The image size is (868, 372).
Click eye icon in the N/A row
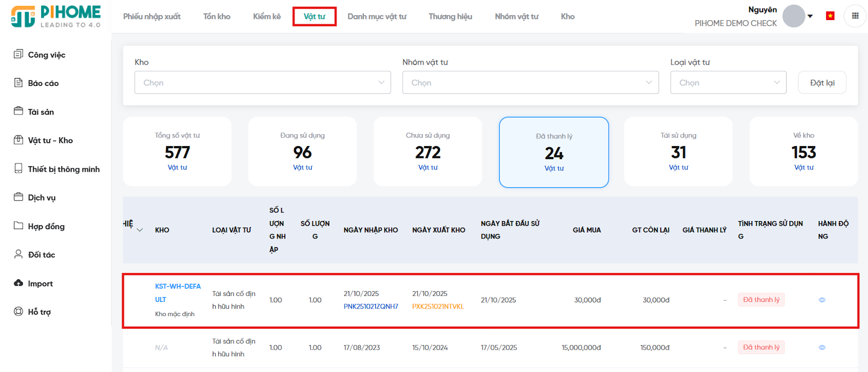tap(822, 348)
